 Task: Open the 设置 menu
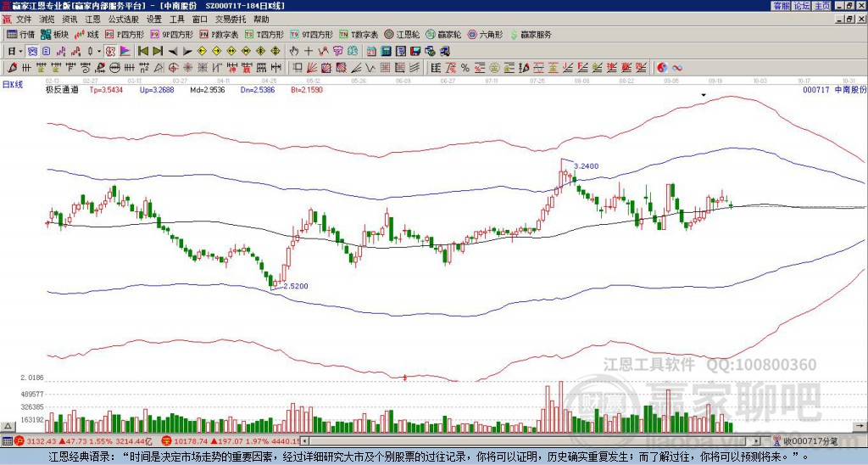(x=154, y=20)
